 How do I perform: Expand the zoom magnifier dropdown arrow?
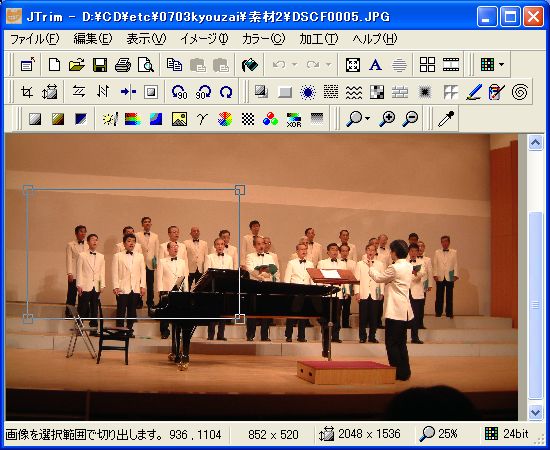(x=367, y=119)
